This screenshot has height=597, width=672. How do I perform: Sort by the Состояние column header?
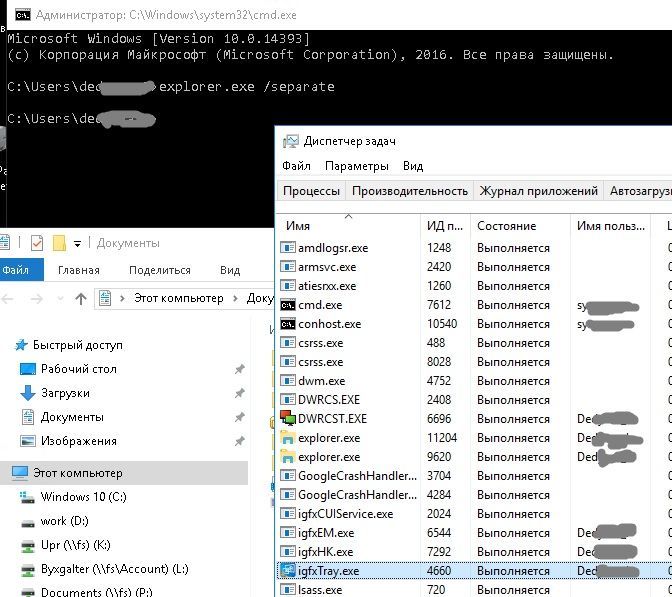pyautogui.click(x=520, y=226)
